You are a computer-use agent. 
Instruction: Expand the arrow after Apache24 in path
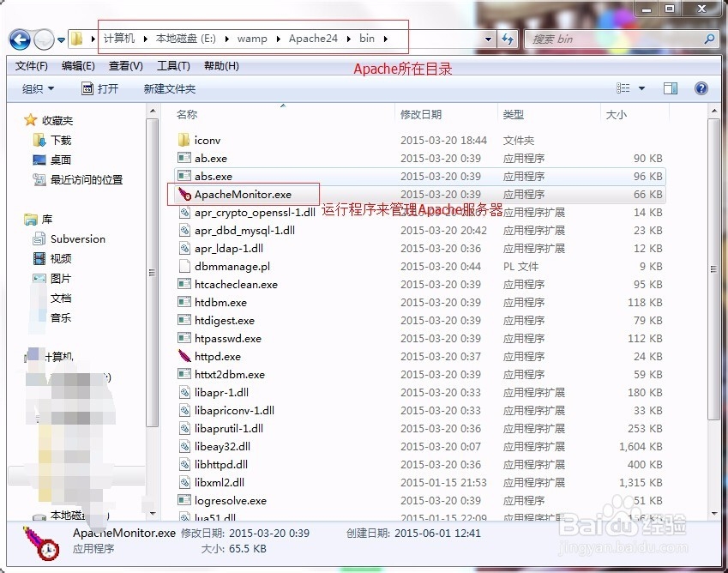(348, 39)
